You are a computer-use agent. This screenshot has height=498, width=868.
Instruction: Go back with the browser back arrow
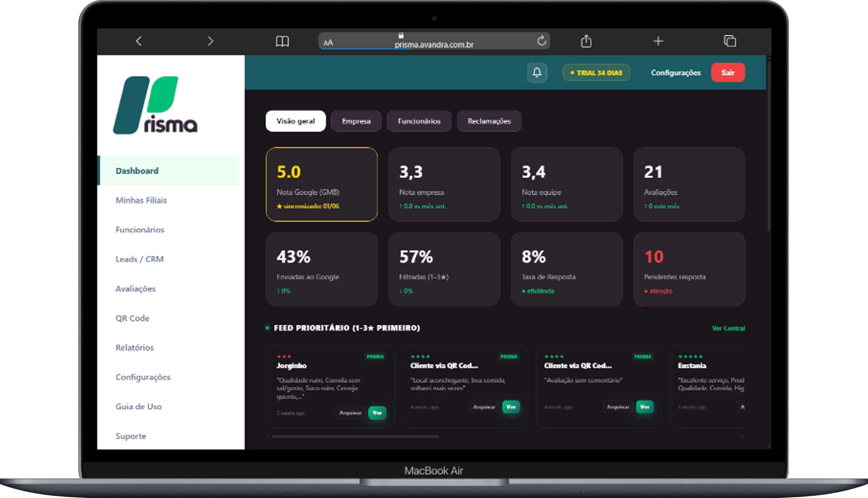coord(139,41)
